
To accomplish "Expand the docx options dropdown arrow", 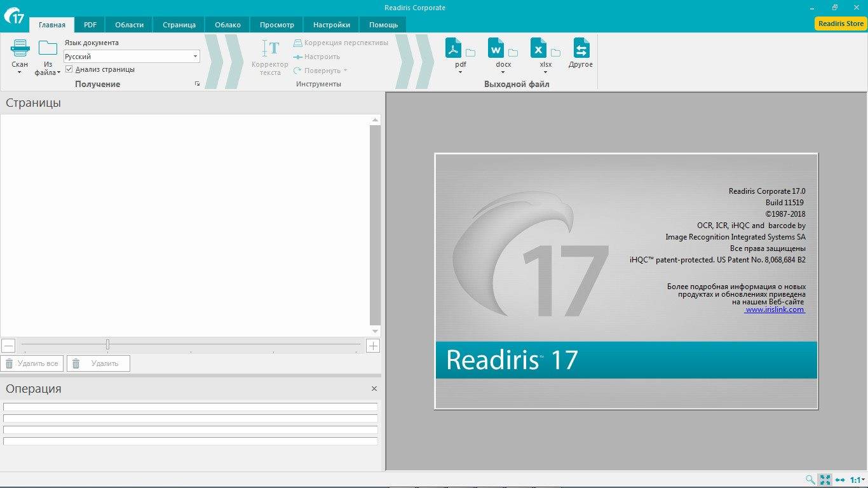I will [503, 72].
